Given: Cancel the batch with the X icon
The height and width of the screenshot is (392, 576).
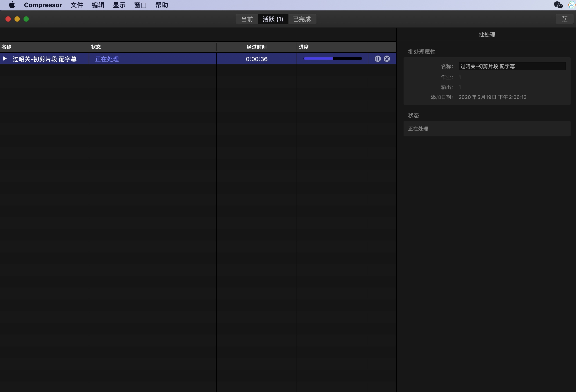Looking at the screenshot, I should (387, 59).
